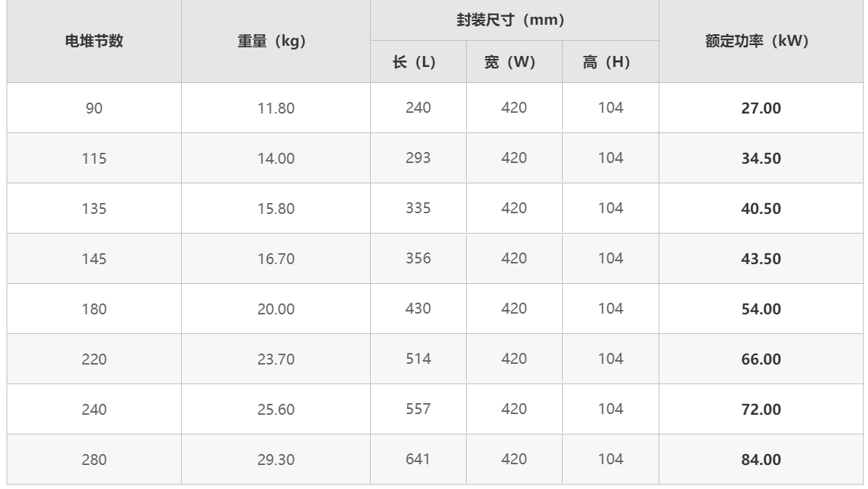Click the 高 (H) sub-header
Screen dimensions: 868x489
point(610,62)
